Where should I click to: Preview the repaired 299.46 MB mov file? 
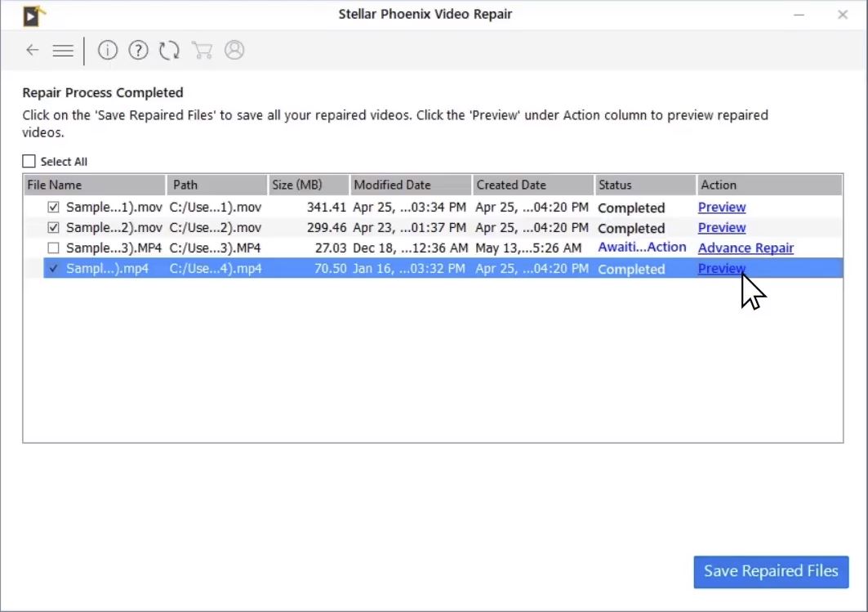pyautogui.click(x=722, y=228)
